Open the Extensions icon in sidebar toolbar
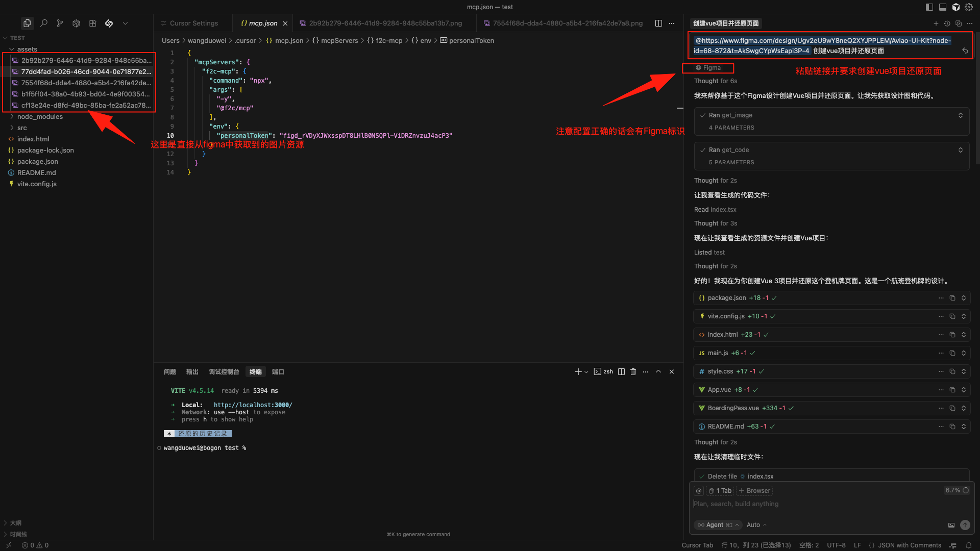This screenshot has width=980, height=551. coord(92,23)
